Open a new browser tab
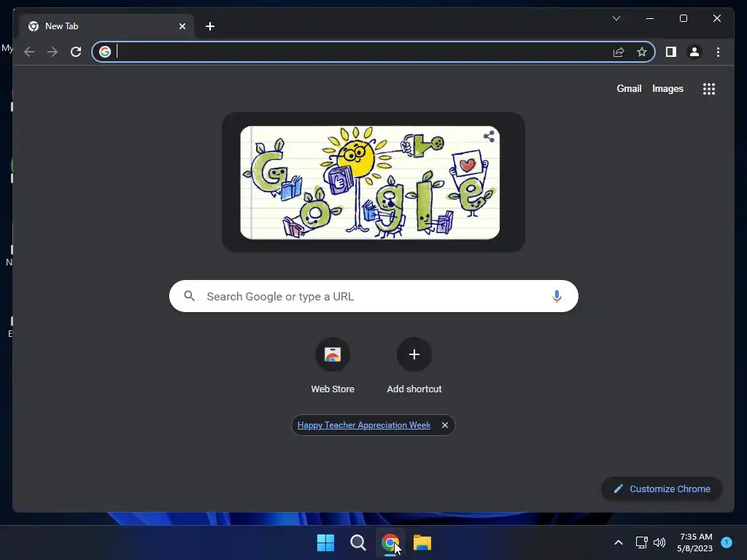 tap(210, 26)
